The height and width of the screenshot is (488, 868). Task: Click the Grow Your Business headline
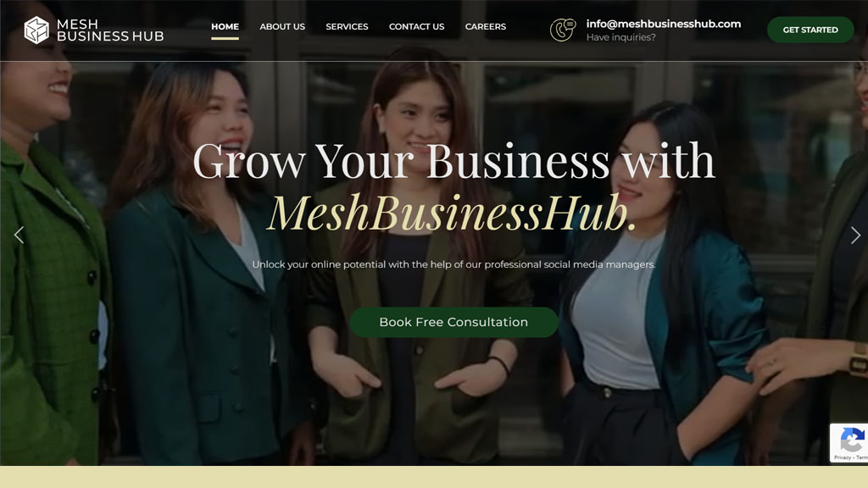(454, 161)
